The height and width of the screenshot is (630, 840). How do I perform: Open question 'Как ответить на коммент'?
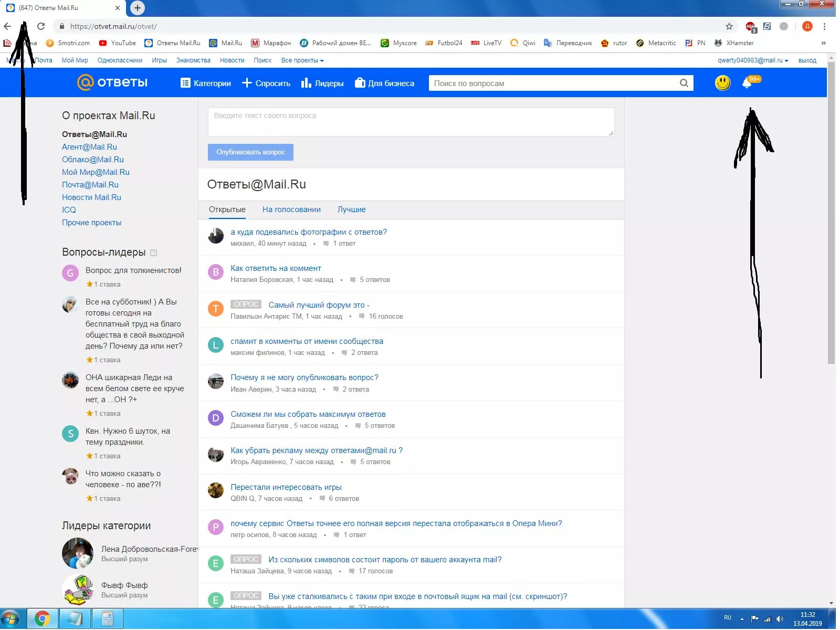276,268
